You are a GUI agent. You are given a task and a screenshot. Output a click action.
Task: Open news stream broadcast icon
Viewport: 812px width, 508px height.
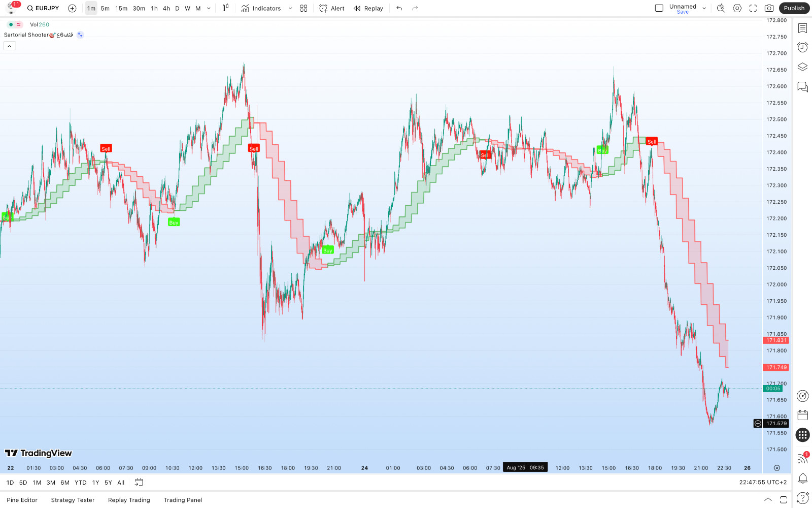[802, 458]
